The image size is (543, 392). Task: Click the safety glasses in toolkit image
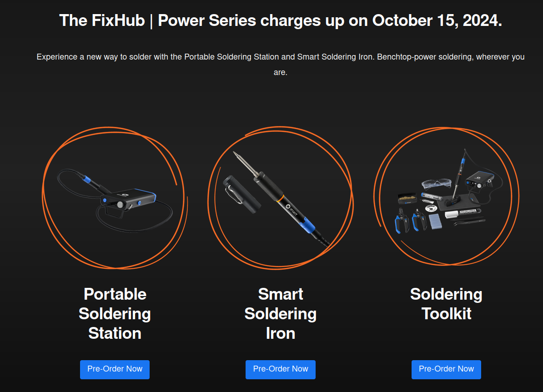pyautogui.click(x=436, y=184)
